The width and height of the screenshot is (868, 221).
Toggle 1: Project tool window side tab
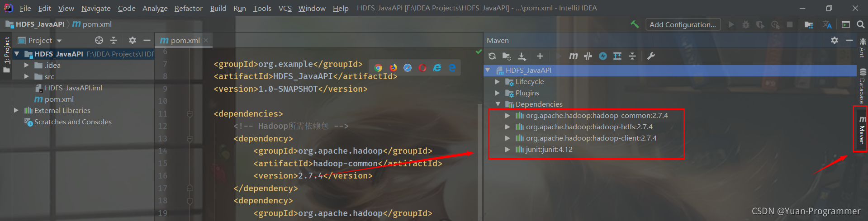pos(6,55)
